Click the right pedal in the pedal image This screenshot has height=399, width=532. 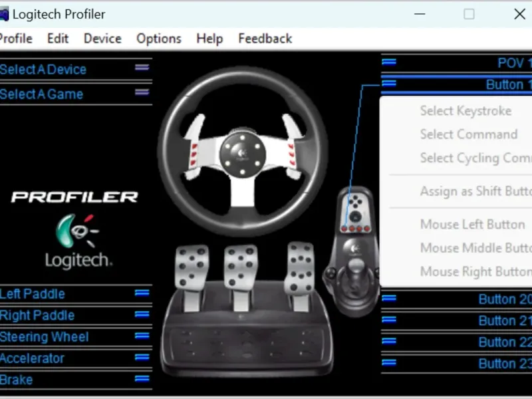(301, 275)
